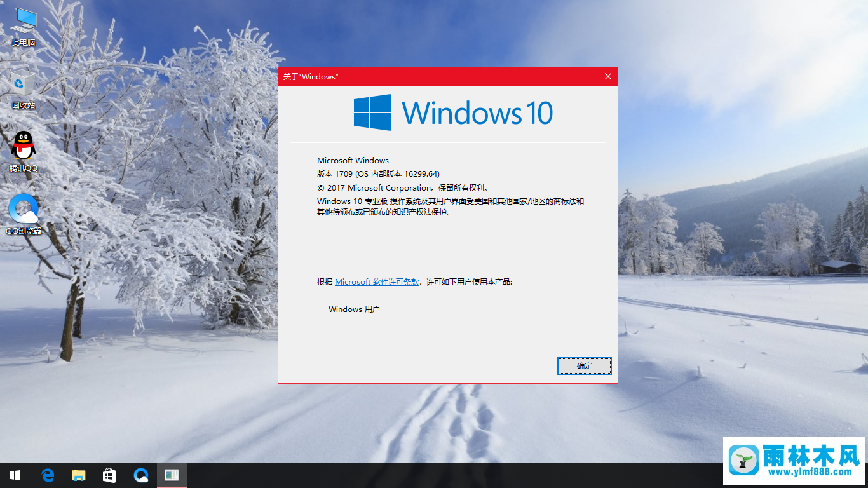Launch the Tencent QQ penguin icon

pos(24,152)
